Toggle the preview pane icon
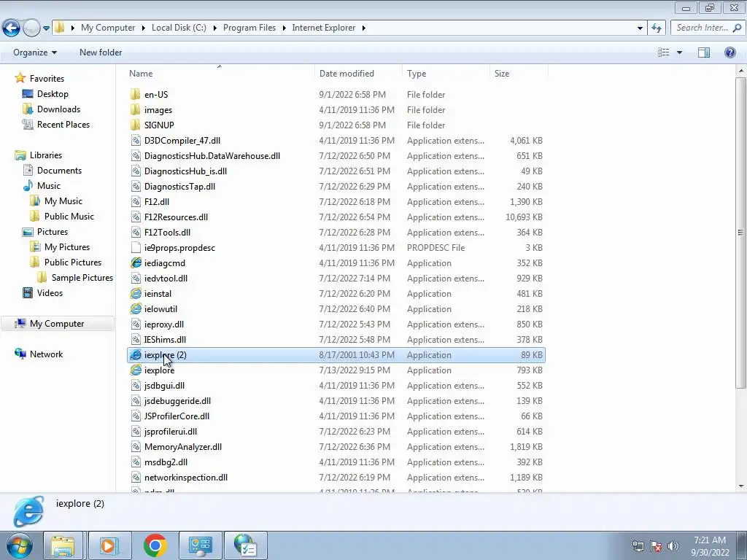 (704, 52)
